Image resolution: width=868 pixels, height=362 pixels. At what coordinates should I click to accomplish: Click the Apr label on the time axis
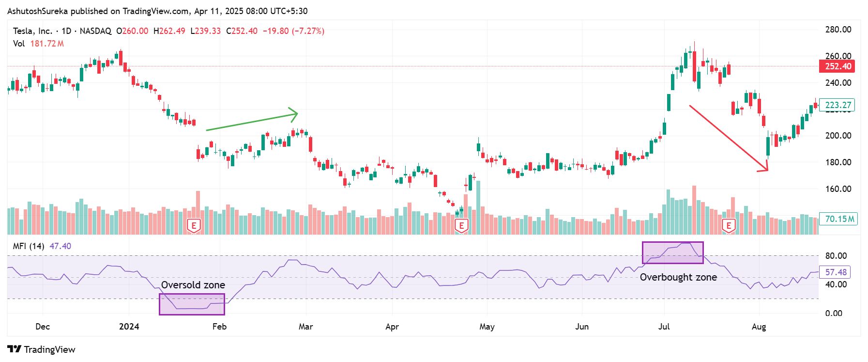[392, 327]
